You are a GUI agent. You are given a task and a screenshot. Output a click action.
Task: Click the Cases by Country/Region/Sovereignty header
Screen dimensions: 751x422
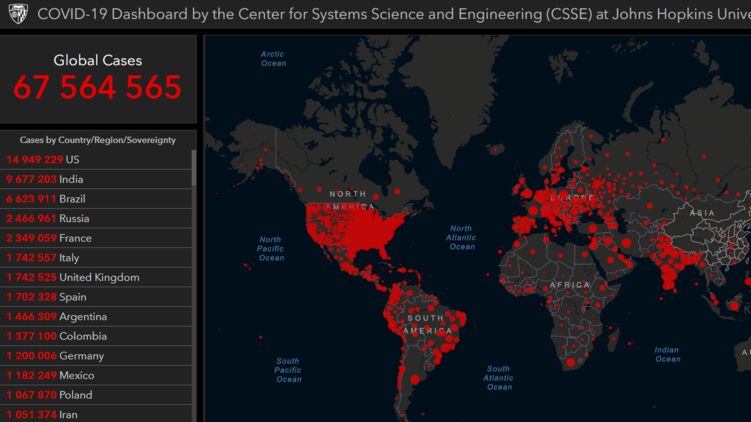[x=97, y=140]
